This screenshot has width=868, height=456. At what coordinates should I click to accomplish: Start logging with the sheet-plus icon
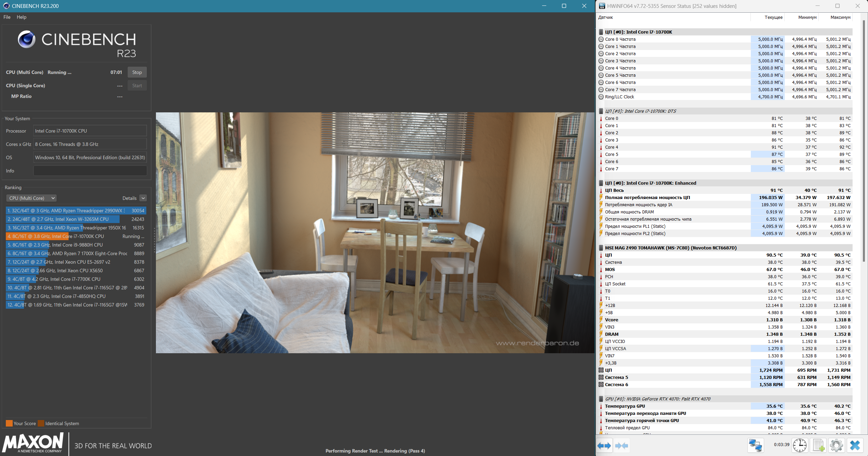tap(818, 445)
